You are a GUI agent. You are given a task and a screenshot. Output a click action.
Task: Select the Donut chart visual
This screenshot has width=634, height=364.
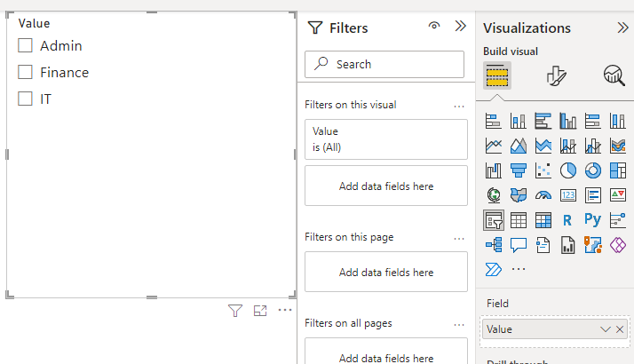coord(593,170)
